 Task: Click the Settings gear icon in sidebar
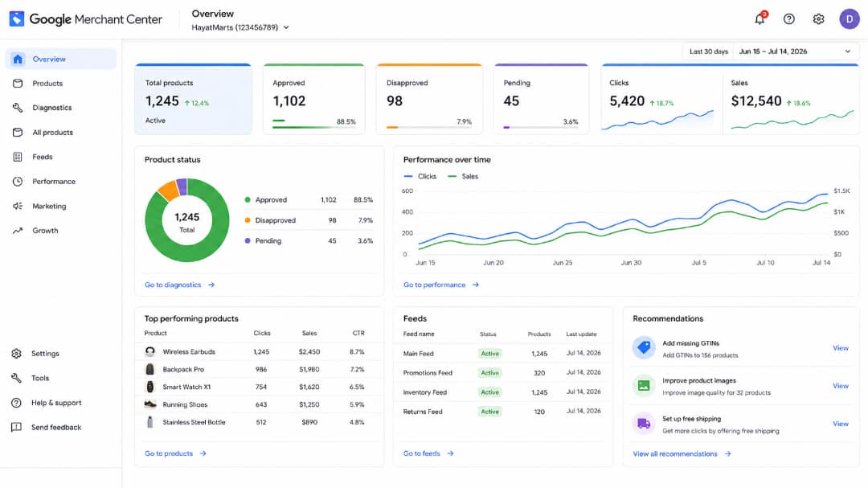[17, 354]
